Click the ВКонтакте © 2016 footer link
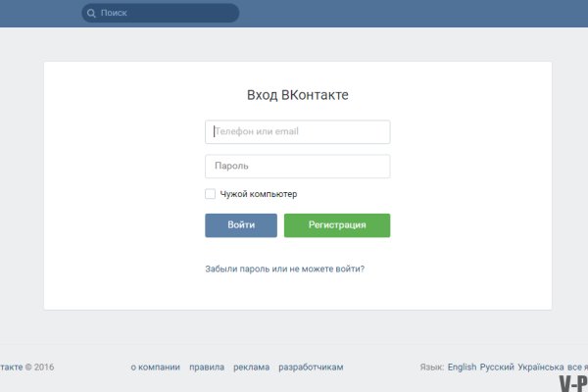Screen dimensions: 588x392 click(12, 367)
